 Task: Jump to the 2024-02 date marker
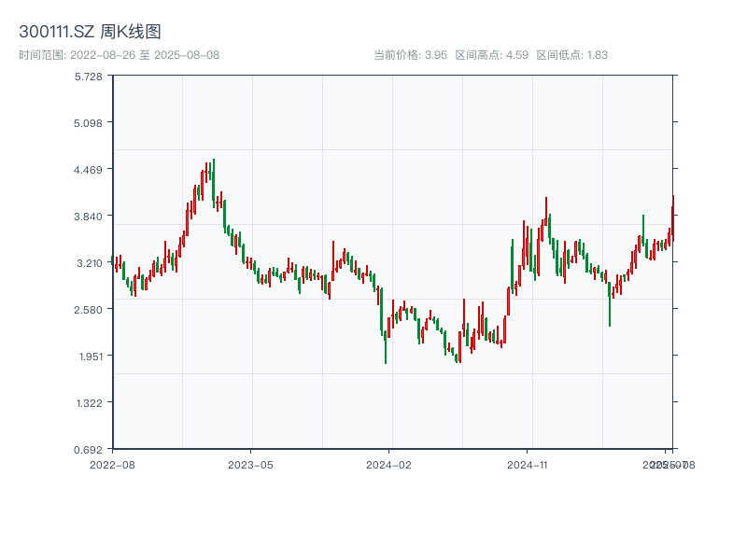pyautogui.click(x=389, y=464)
